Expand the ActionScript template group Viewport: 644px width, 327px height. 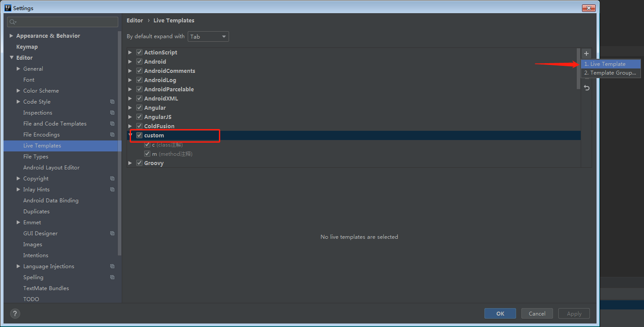[130, 52]
